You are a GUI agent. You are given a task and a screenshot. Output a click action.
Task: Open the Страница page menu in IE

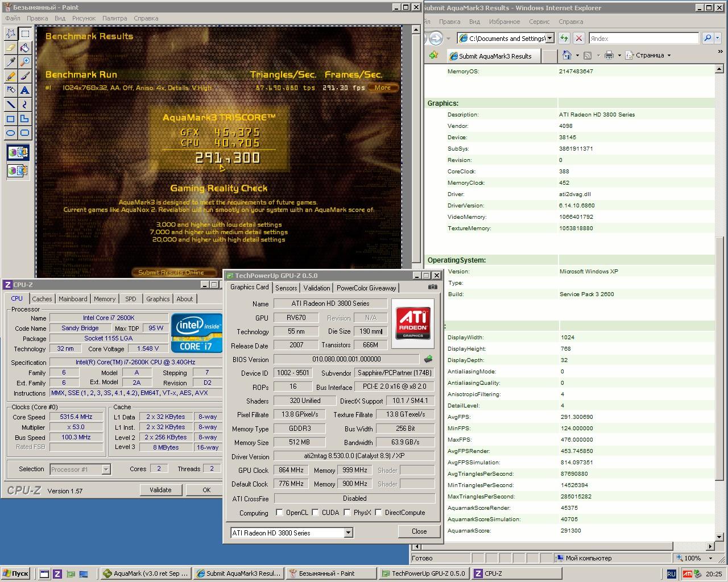point(648,55)
